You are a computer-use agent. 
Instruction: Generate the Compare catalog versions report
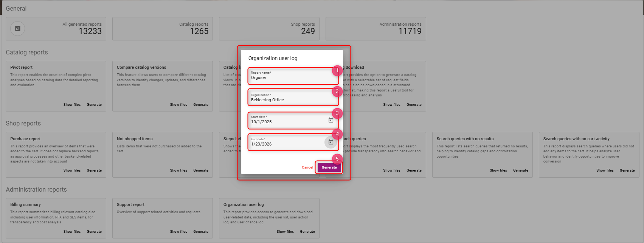pyautogui.click(x=200, y=105)
